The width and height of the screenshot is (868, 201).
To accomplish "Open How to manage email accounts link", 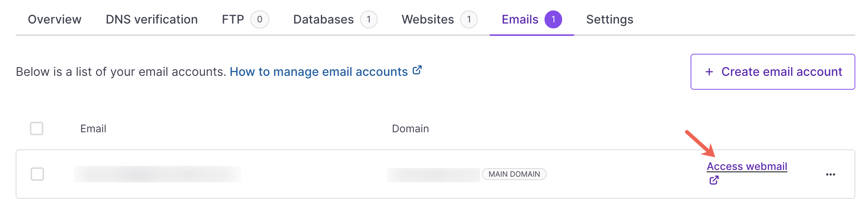I will [x=319, y=72].
